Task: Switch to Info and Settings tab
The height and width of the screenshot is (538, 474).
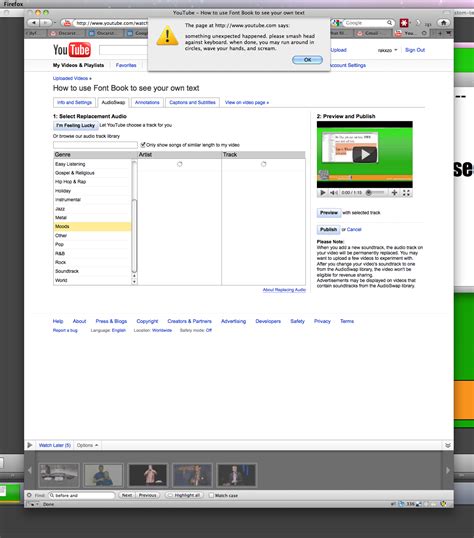Action: 74,102
